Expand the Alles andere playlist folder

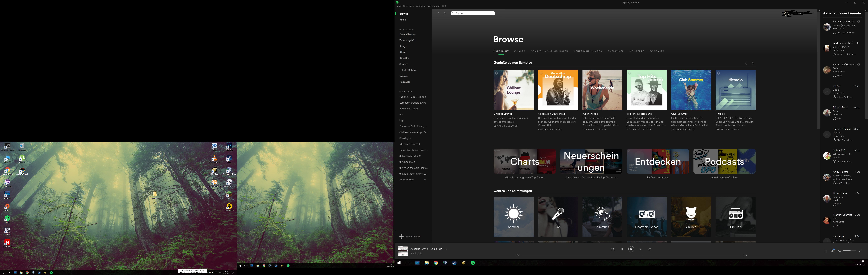tap(425, 180)
